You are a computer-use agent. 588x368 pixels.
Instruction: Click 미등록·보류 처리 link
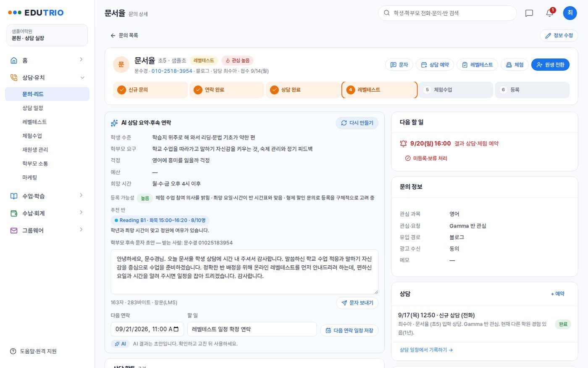click(x=426, y=158)
